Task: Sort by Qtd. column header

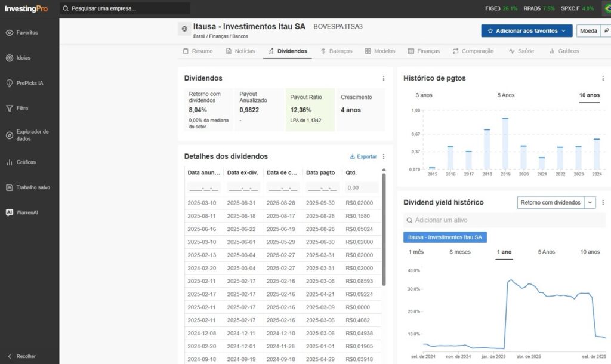Action: (x=351, y=172)
